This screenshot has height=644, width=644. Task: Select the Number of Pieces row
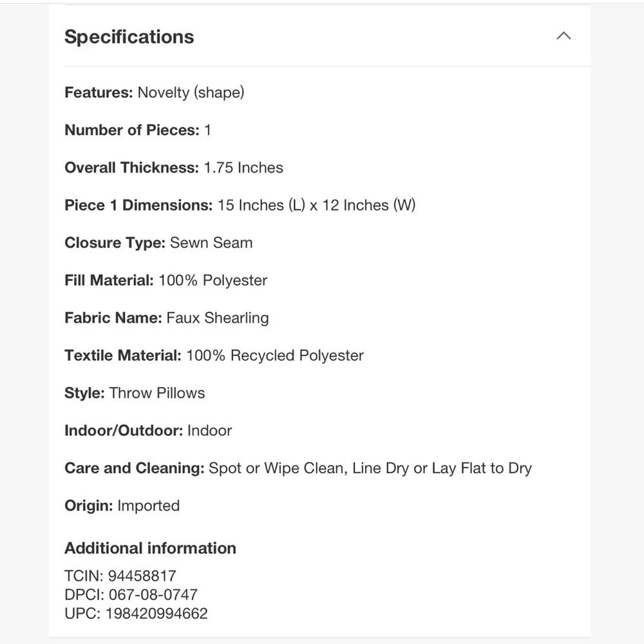[138, 130]
